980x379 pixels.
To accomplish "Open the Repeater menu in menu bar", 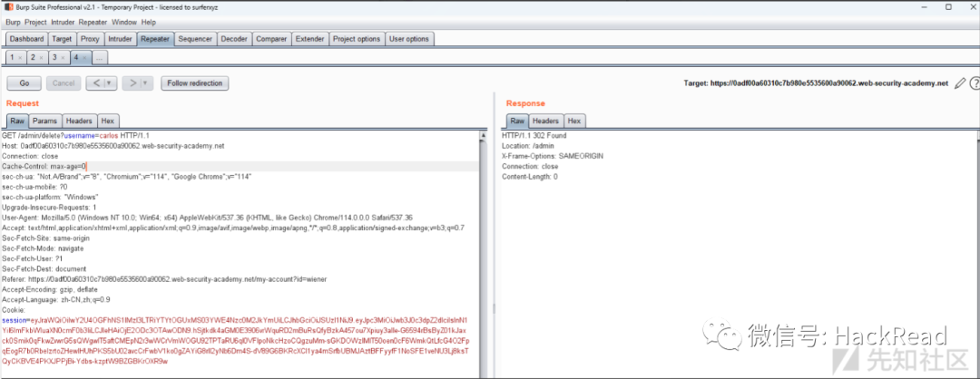I will pyautogui.click(x=93, y=22).
